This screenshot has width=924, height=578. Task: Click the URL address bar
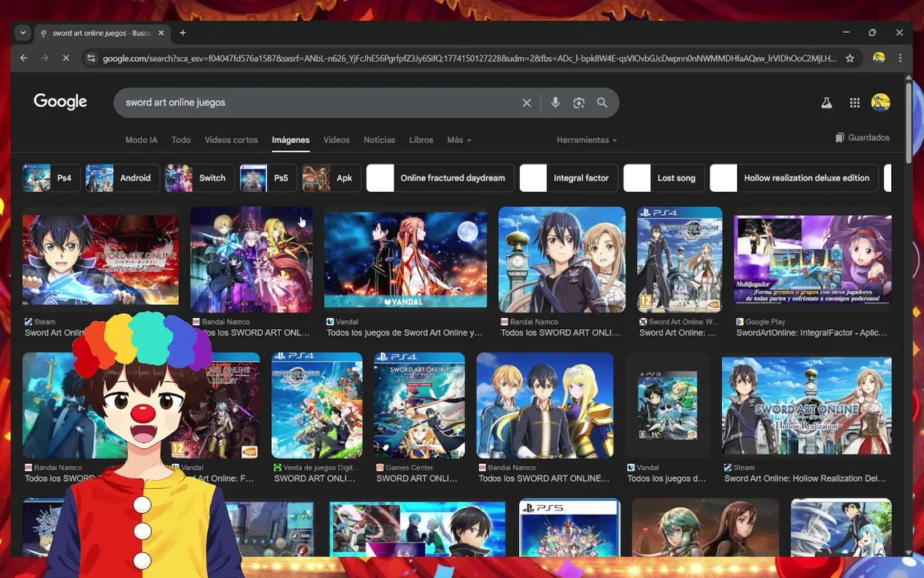pyautogui.click(x=470, y=58)
